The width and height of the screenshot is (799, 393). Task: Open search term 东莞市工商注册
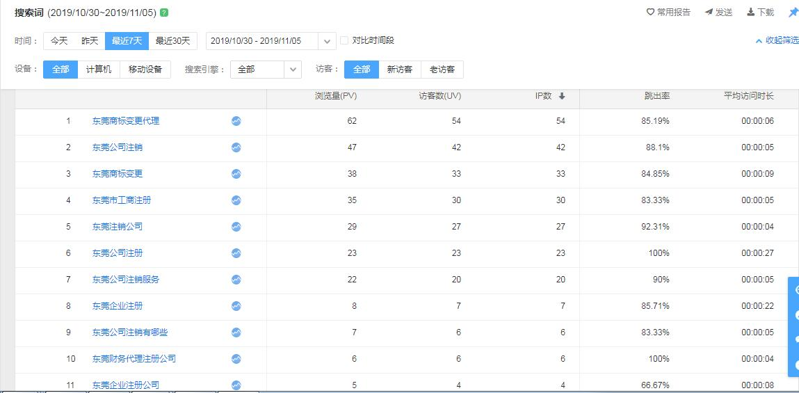click(x=121, y=201)
